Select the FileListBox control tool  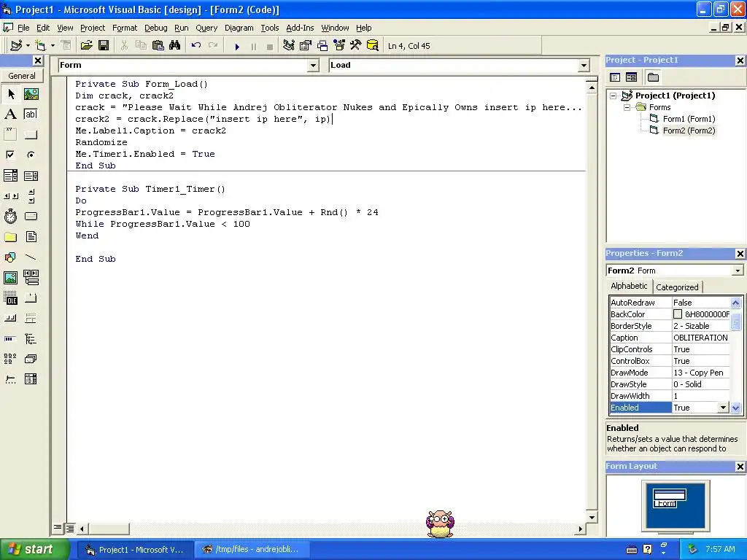(31, 237)
